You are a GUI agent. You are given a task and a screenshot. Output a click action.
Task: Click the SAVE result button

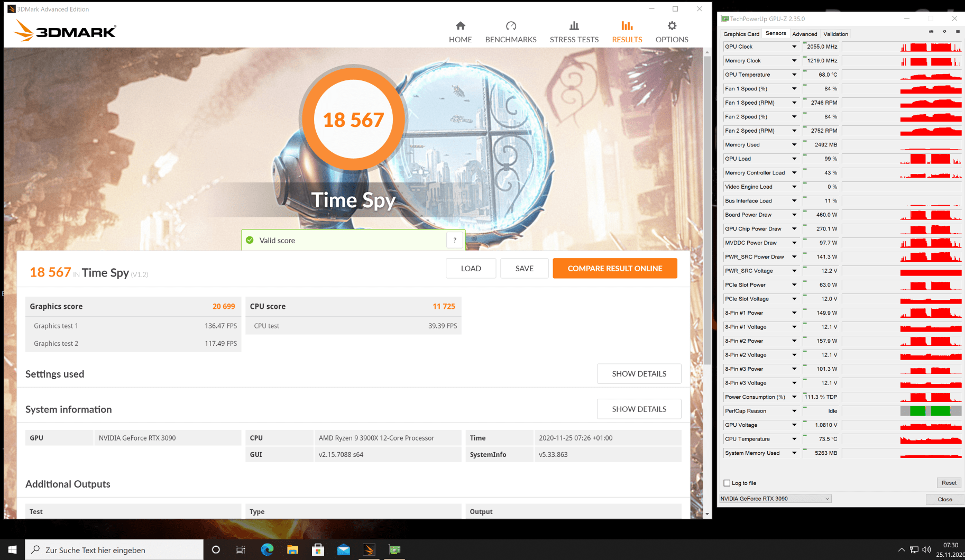(x=525, y=269)
